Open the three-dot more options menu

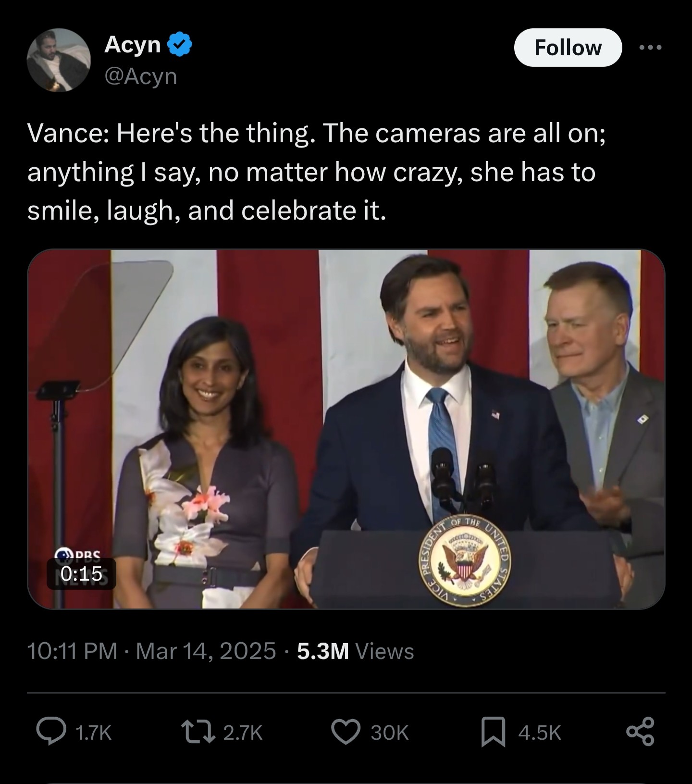pos(651,48)
